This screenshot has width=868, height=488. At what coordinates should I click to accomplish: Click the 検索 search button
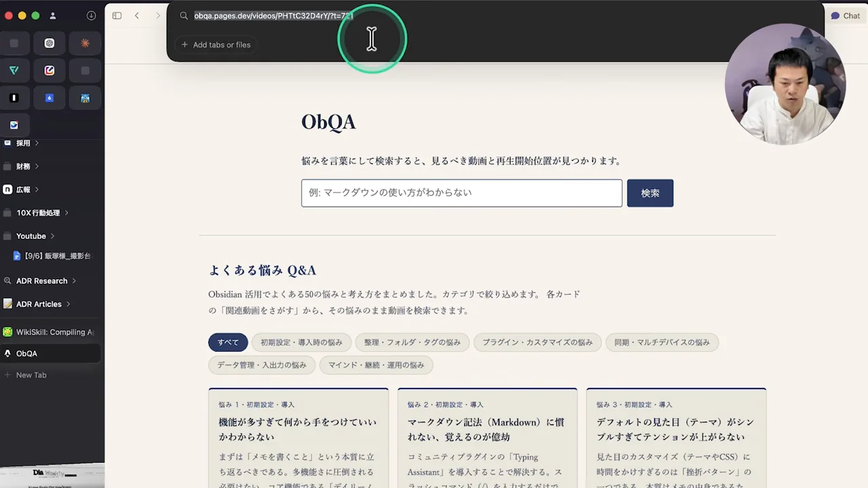click(x=650, y=193)
